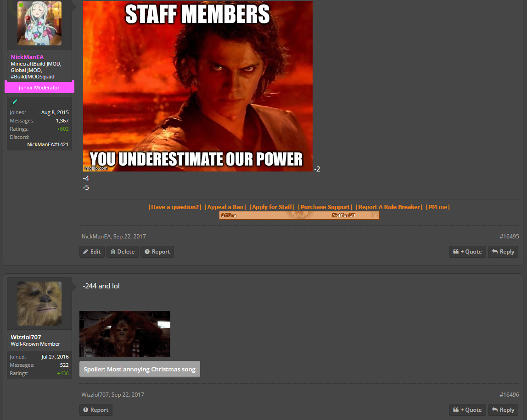The height and width of the screenshot is (420, 527).
Task: Report Wizzlol707's post
Action: [95, 410]
